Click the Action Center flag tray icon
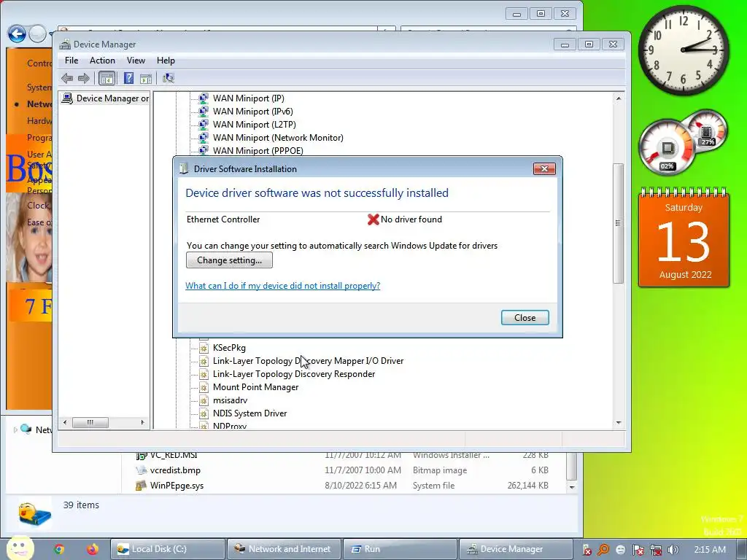 click(638, 550)
